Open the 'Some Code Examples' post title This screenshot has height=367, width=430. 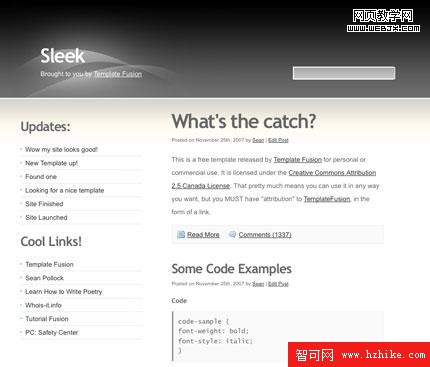point(232,269)
